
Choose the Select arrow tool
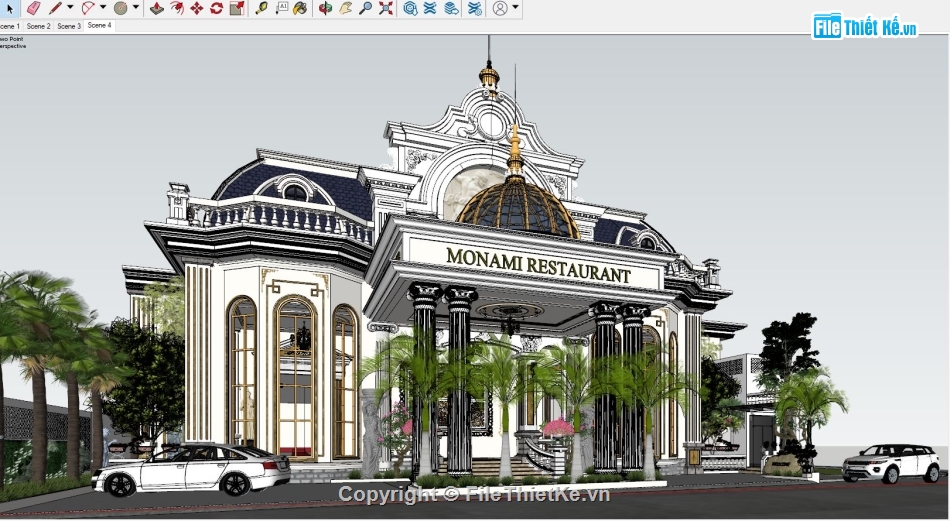[10, 8]
